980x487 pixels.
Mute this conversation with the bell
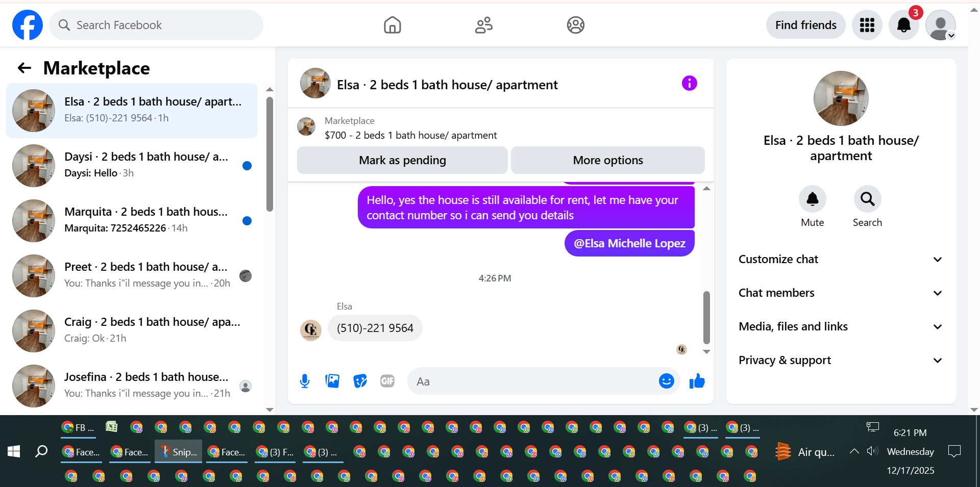point(812,199)
